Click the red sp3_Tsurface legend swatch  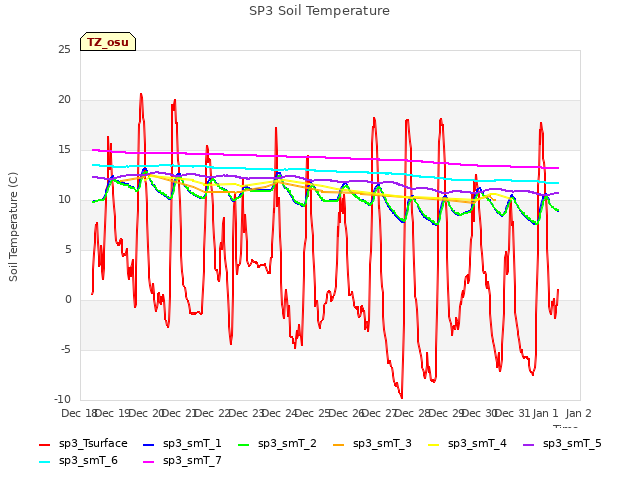(44, 444)
